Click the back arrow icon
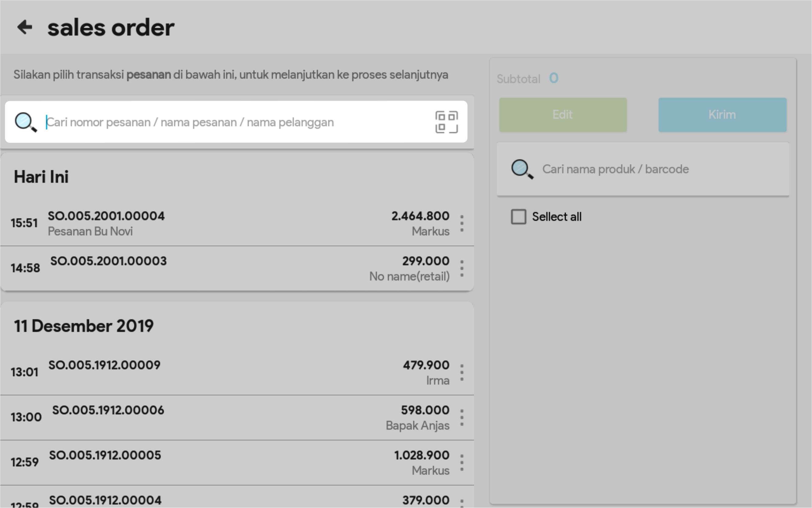 (x=25, y=27)
